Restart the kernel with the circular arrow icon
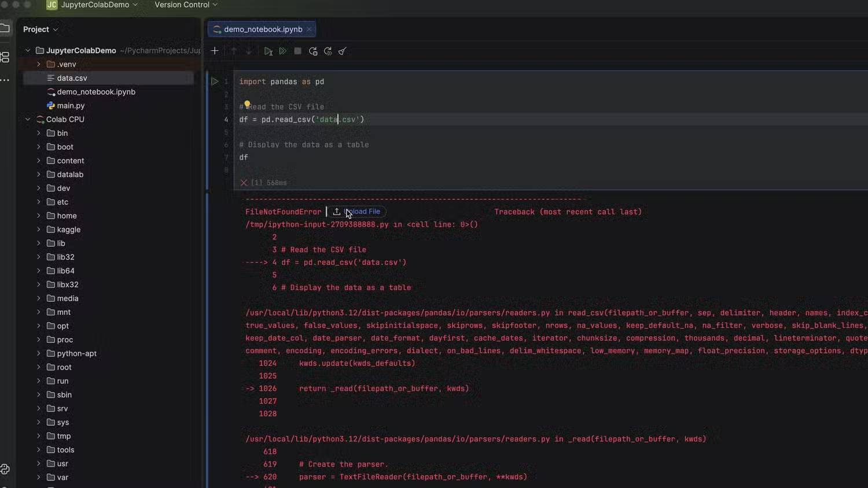868x488 pixels. [313, 51]
